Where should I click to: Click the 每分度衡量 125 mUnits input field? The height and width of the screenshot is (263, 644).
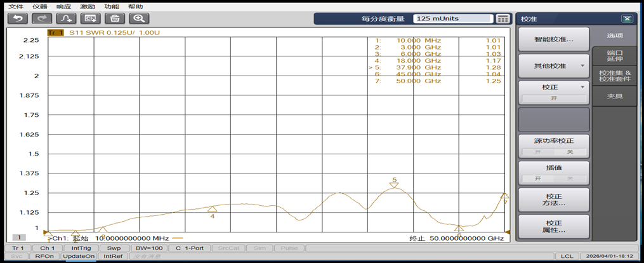(453, 18)
